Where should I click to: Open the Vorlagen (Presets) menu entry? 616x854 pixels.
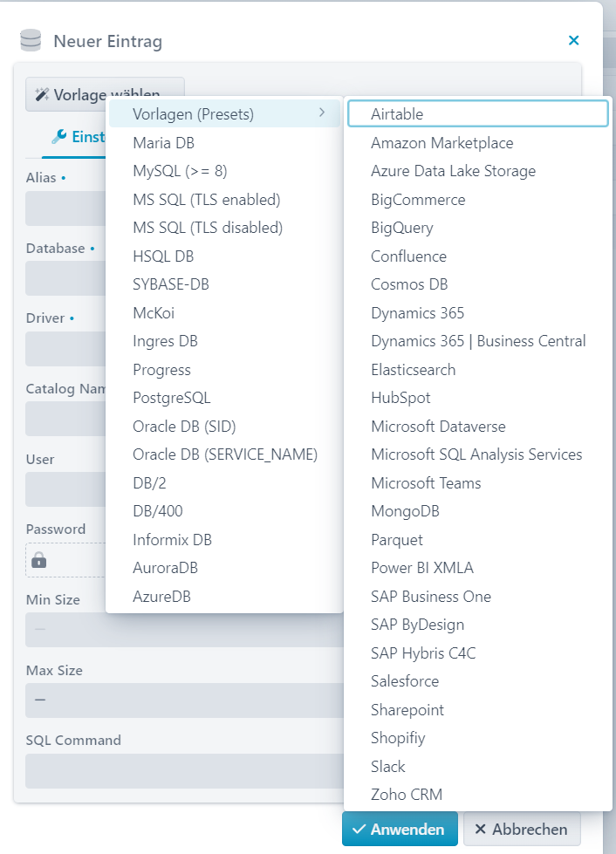(x=224, y=113)
